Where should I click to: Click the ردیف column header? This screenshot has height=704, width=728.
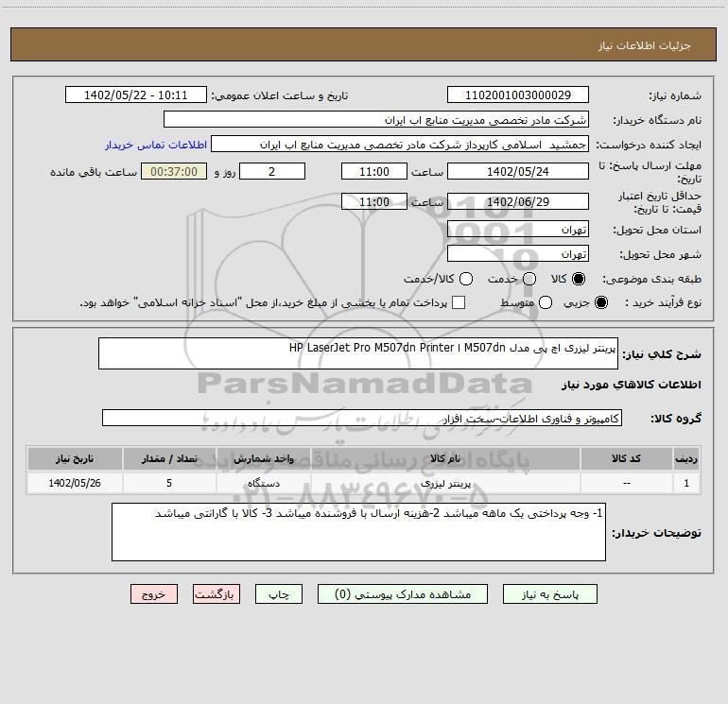click(x=686, y=458)
